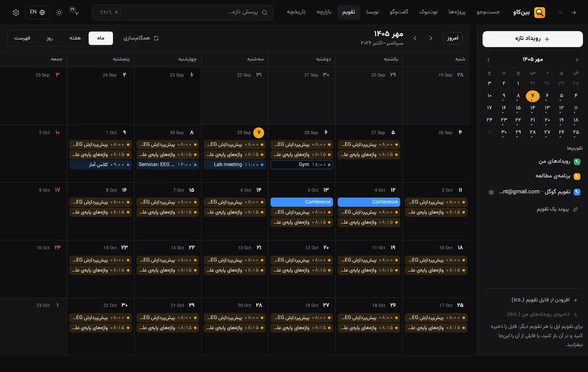The image size is (588, 372).
Task: Click ذخیره‌ی رویدادهای من (.ics) download
Action: point(543,314)
